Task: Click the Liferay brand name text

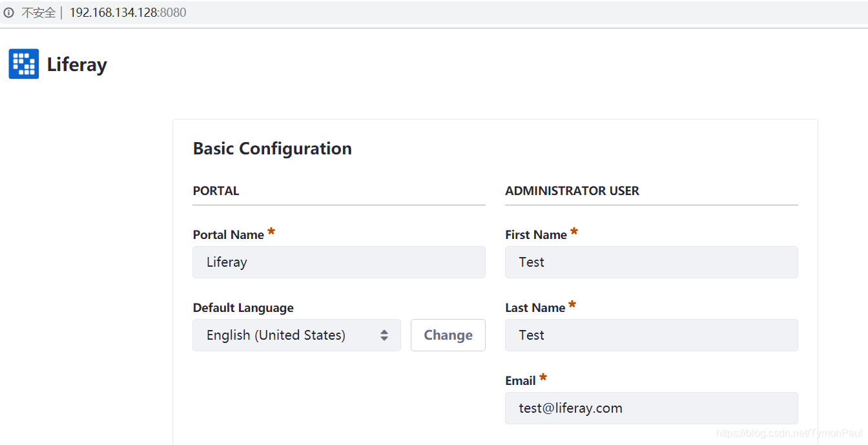Action: (x=77, y=65)
